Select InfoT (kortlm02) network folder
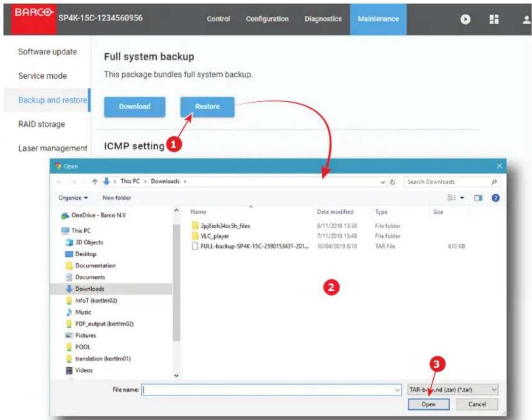532x420 pixels. click(x=91, y=300)
